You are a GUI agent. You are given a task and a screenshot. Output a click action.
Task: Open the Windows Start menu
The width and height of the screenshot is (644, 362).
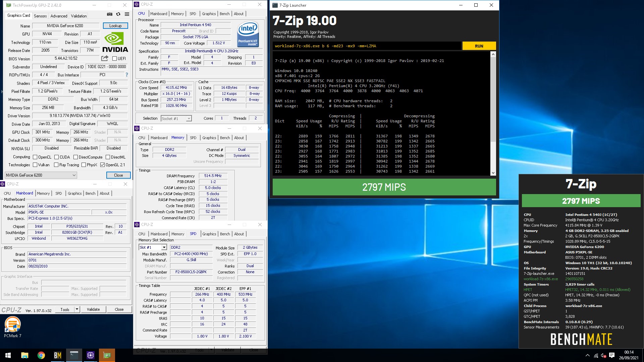point(8,355)
